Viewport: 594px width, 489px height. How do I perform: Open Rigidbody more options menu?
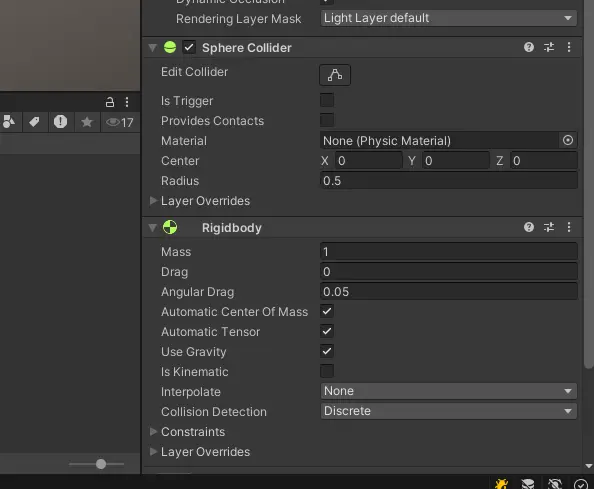coord(569,227)
